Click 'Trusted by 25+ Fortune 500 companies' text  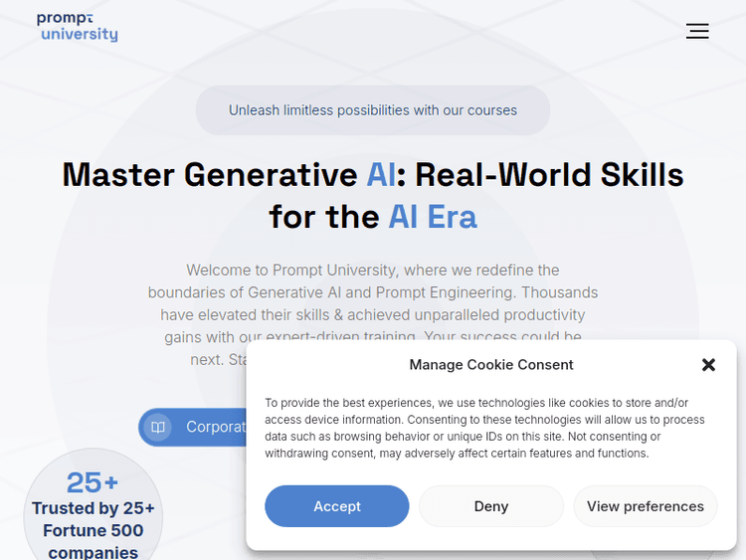[93, 530]
